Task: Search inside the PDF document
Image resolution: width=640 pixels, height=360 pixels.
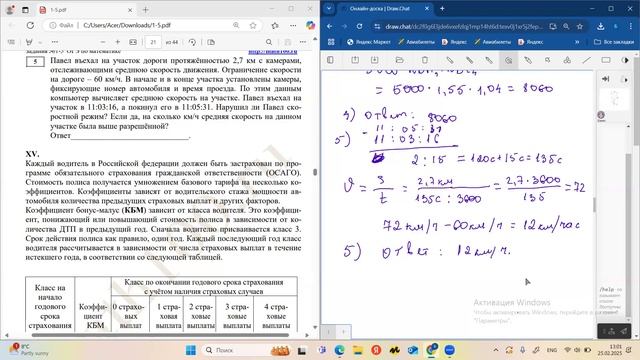Action: (x=269, y=42)
